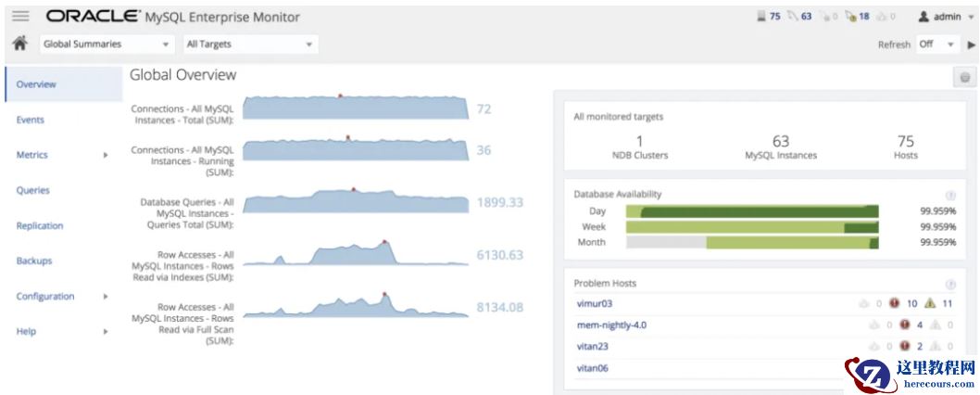Open the Global Summaries dropdown
980x395 pixels.
pyautogui.click(x=106, y=44)
